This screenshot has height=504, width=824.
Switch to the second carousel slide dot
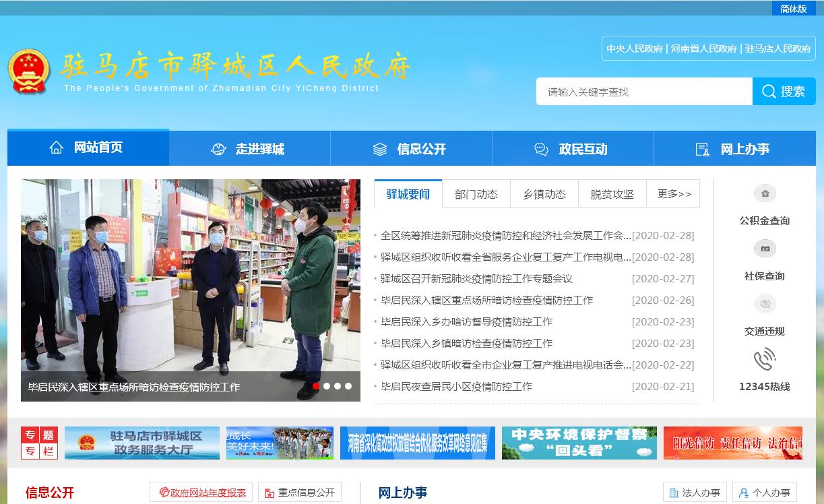[x=327, y=386]
